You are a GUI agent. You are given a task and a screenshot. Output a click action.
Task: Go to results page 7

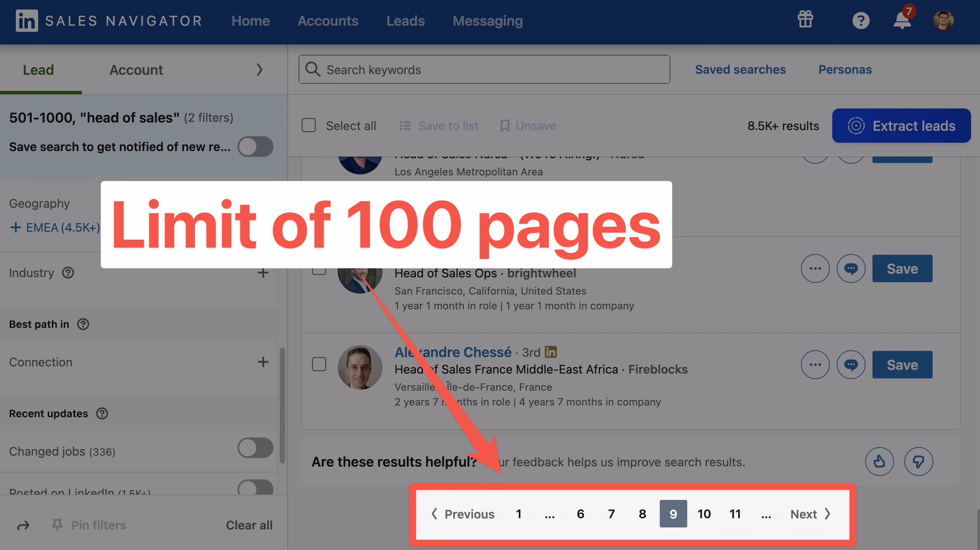(x=611, y=514)
